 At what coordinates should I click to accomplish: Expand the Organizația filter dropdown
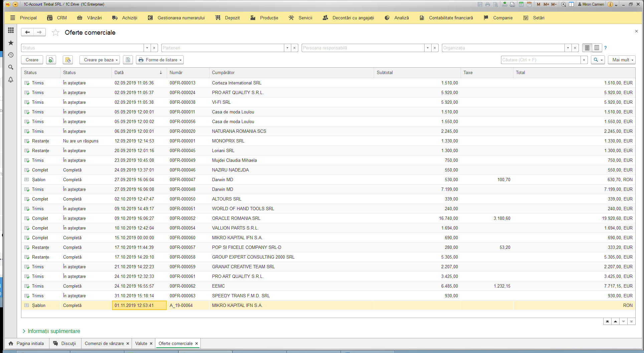point(568,48)
